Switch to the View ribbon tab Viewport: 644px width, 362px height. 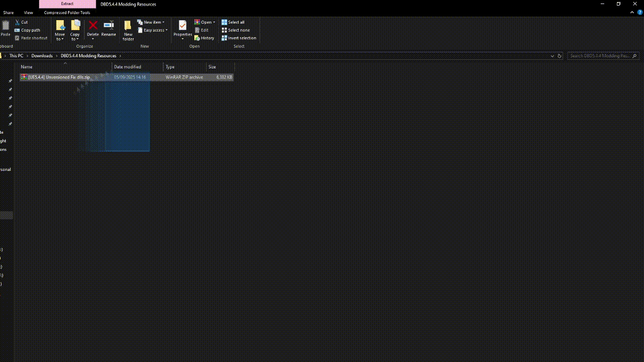(x=28, y=13)
